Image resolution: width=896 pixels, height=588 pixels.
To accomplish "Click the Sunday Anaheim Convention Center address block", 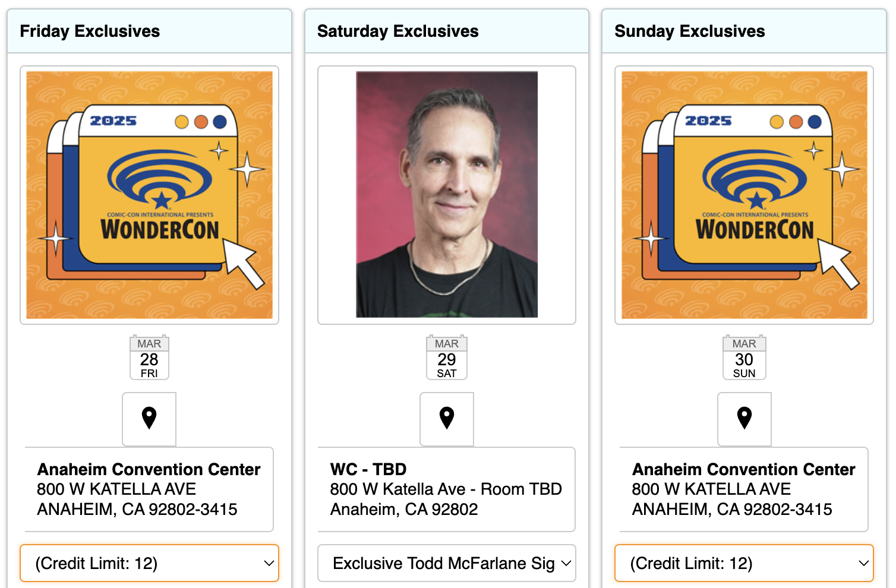I will tap(743, 489).
